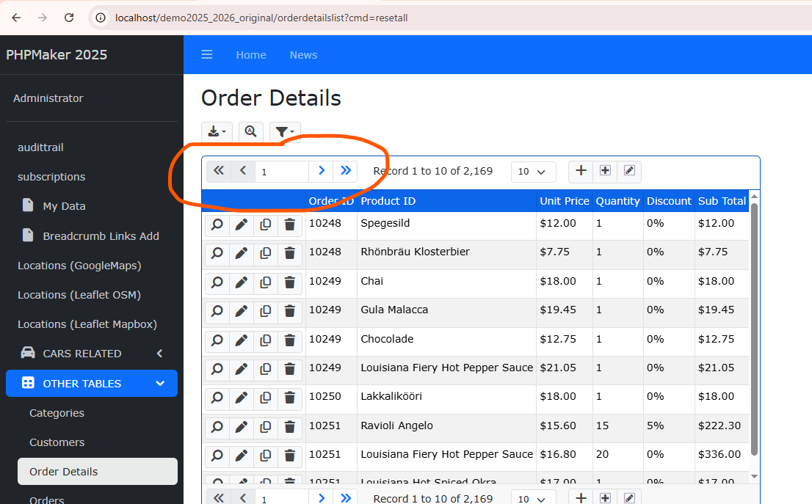The height and width of the screenshot is (504, 812).
Task: Open the export download dropdown
Action: (x=217, y=132)
